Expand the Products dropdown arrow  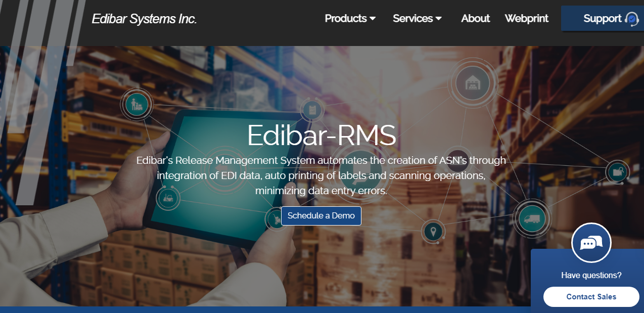[x=373, y=19]
